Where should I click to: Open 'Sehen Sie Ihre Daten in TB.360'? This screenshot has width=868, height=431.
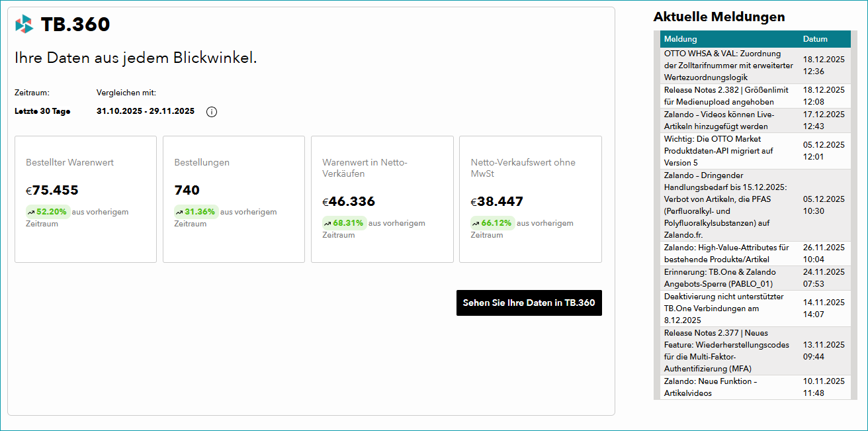tap(529, 303)
